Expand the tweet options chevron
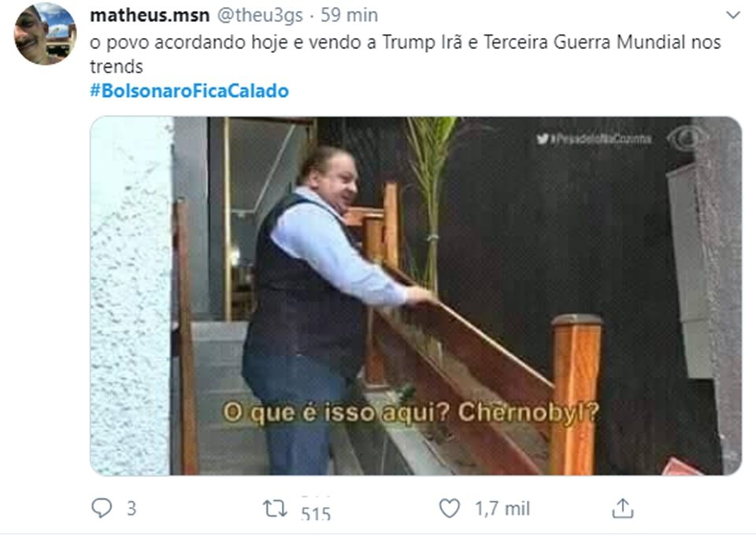756x536 pixels. (x=733, y=16)
